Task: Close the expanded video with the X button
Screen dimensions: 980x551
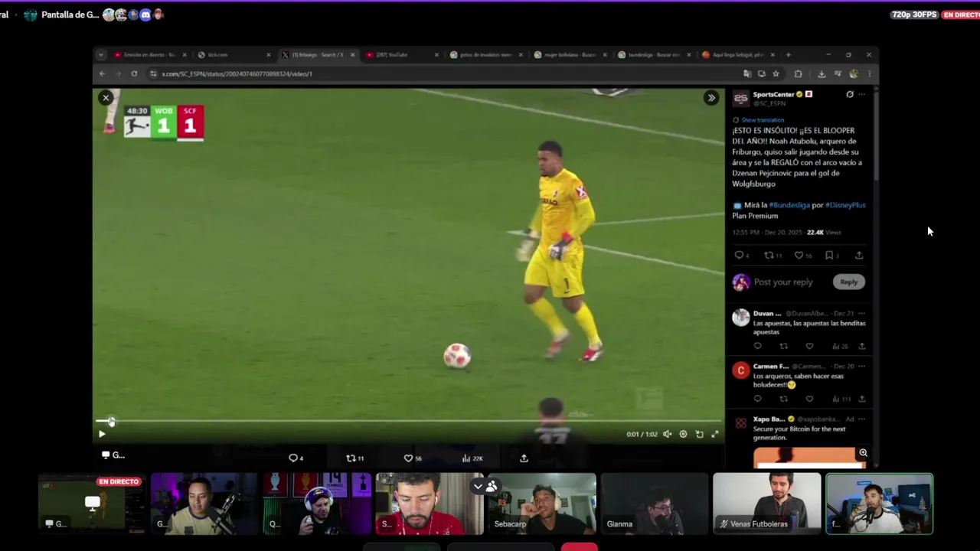Action: coord(106,97)
